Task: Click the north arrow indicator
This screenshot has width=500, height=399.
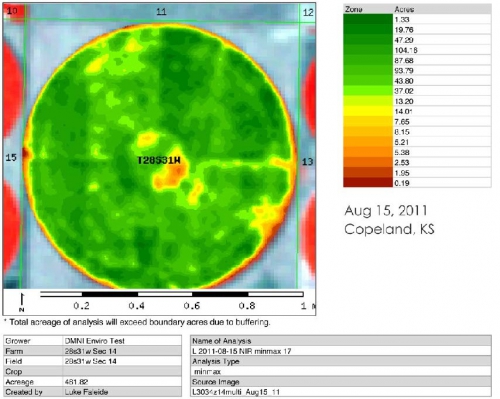Action: click(x=22, y=302)
